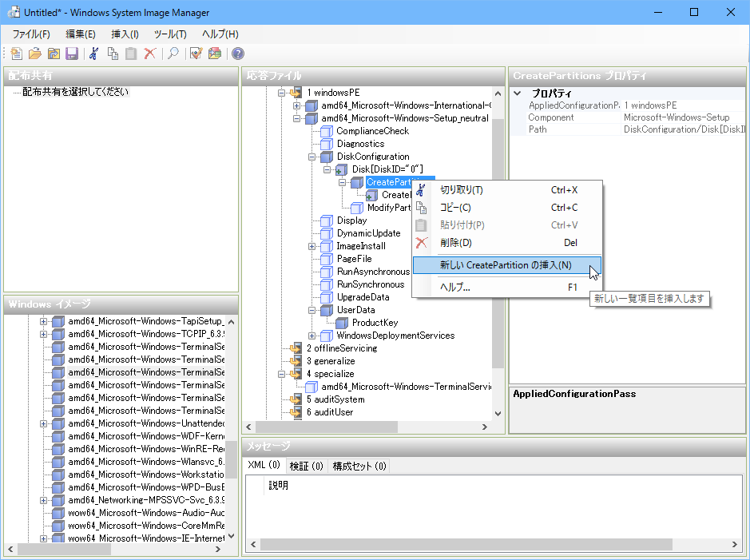Select amd64_Microsoft-Windows-Workstation component in Windows image pane
Viewport: 750px width, 560px height.
(x=146, y=475)
